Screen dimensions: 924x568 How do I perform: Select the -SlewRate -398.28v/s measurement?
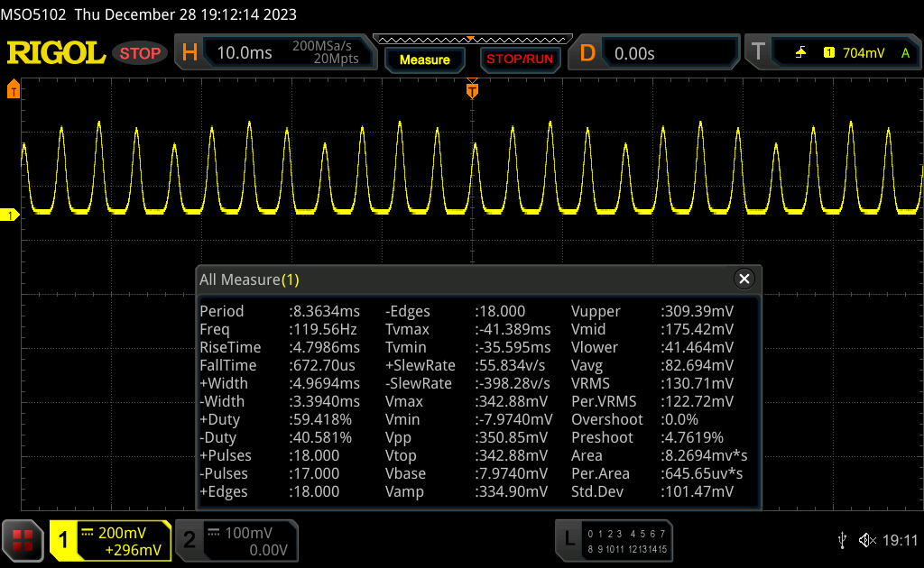point(468,383)
